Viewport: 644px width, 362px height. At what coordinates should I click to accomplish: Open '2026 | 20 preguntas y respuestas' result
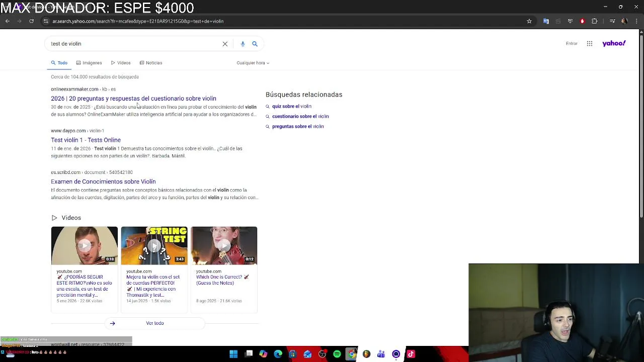[x=133, y=99]
